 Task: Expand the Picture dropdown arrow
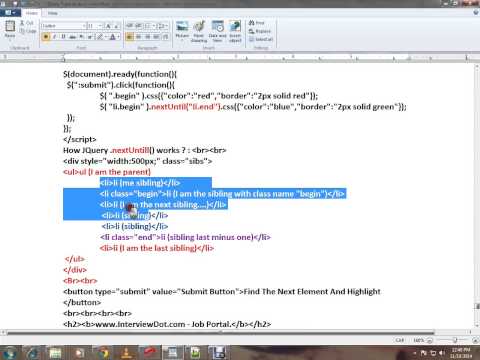pos(182,40)
